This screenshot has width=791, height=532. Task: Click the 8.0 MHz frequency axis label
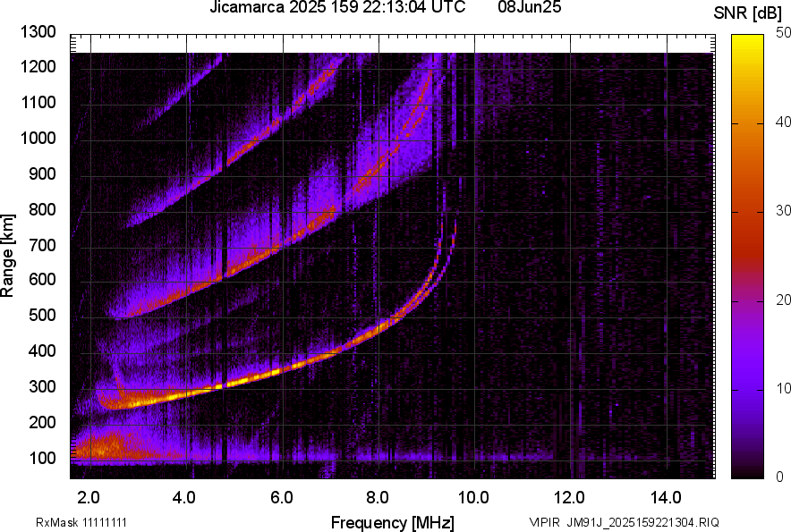[378, 498]
